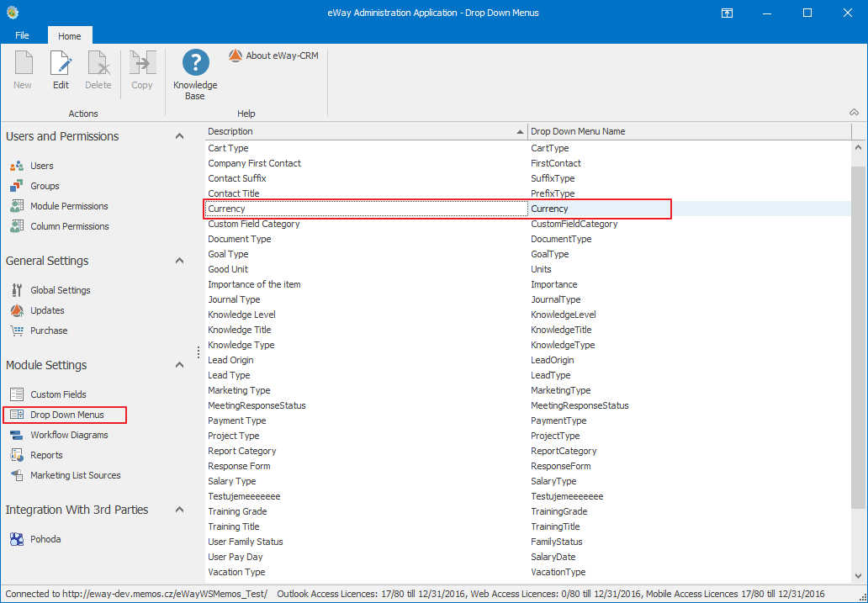The height and width of the screenshot is (603, 868).
Task: Select the User Pay Day row
Action: coord(527,557)
